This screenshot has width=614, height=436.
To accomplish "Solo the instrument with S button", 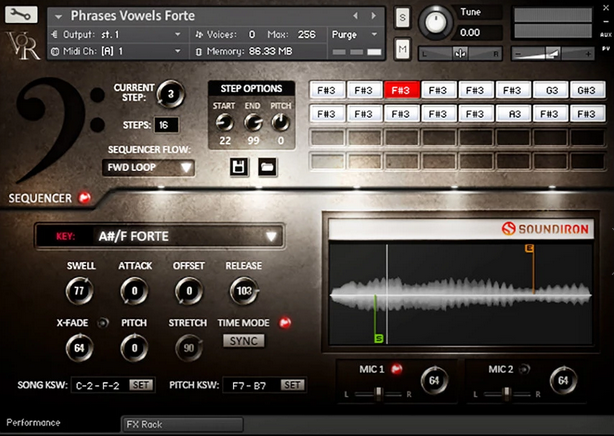I will (x=402, y=18).
